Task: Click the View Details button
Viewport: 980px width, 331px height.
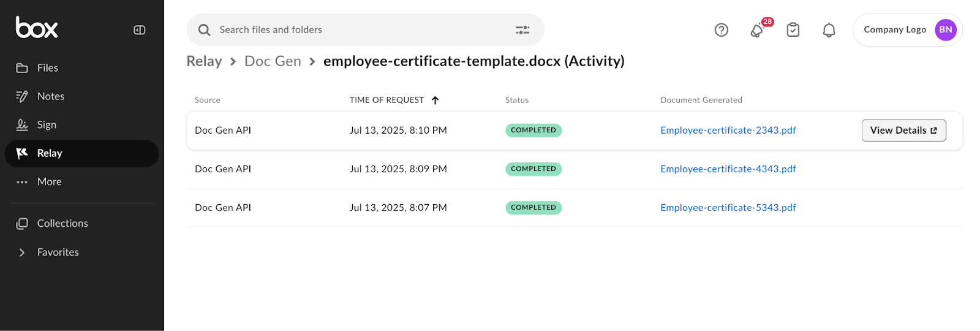Action: [x=903, y=131]
